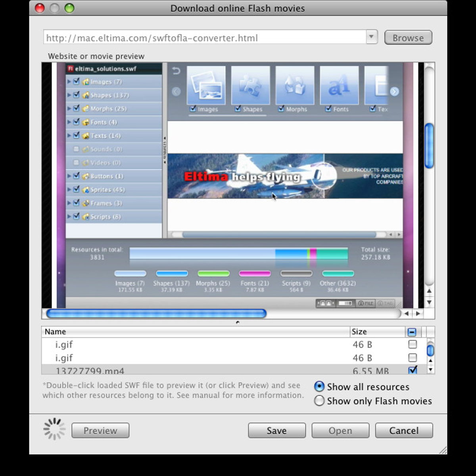
Task: Click the green Morphs legend swatch
Action: (x=213, y=273)
